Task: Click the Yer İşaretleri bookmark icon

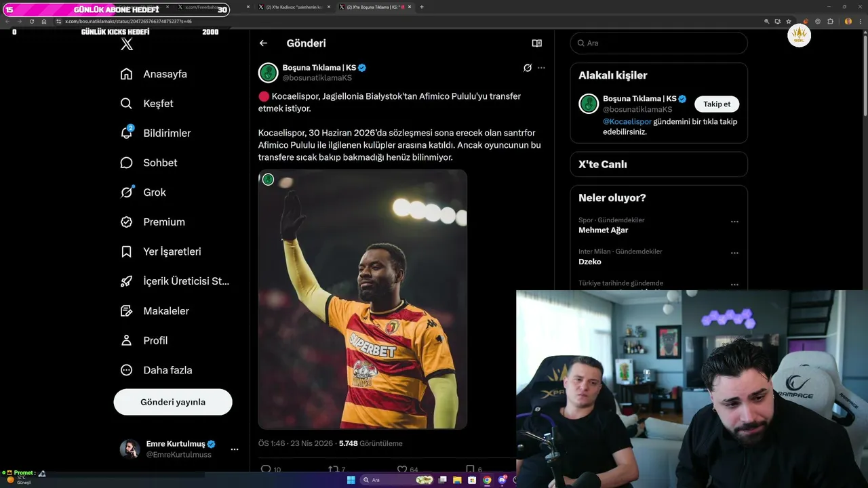Action: pos(126,251)
